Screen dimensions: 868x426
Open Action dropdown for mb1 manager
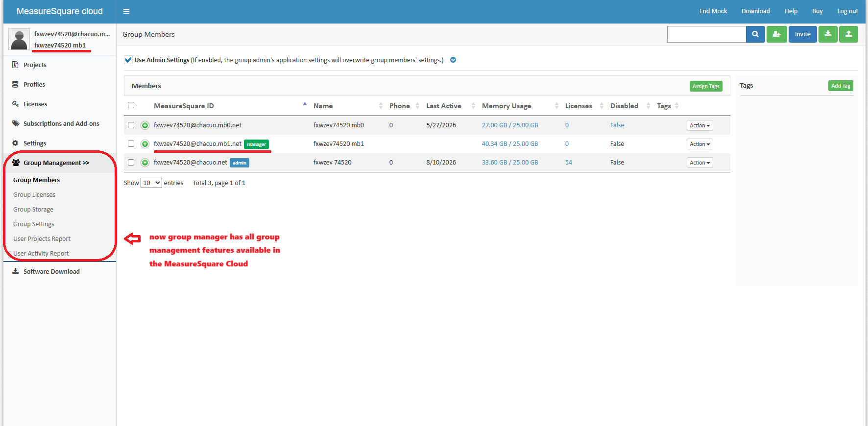point(699,144)
